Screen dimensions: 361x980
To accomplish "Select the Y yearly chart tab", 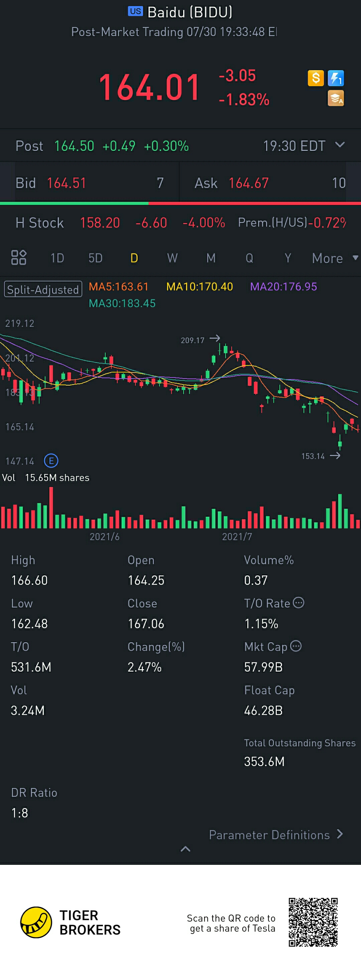I will point(288,258).
